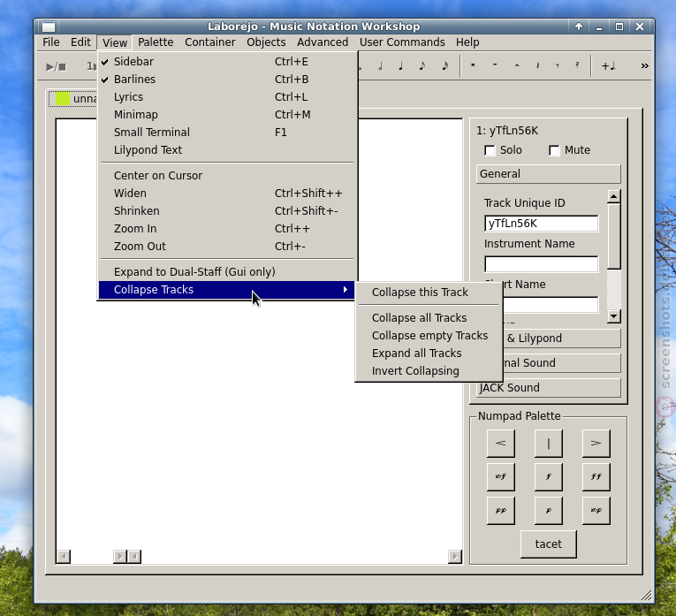Click the play/stop playback button

(x=56, y=66)
